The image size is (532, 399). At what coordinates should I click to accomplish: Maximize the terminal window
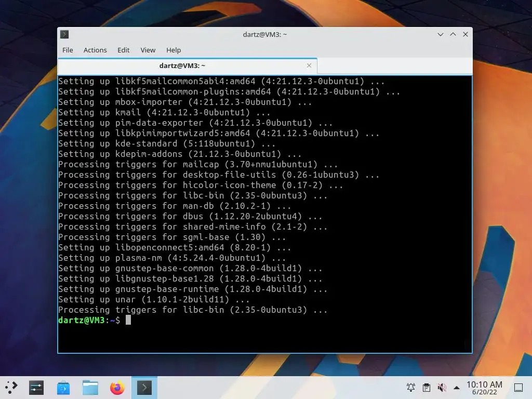453,34
